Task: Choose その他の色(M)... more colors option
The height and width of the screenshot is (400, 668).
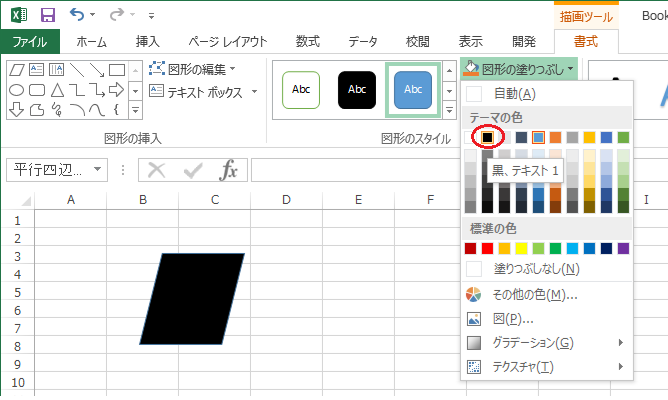Action: point(535,295)
